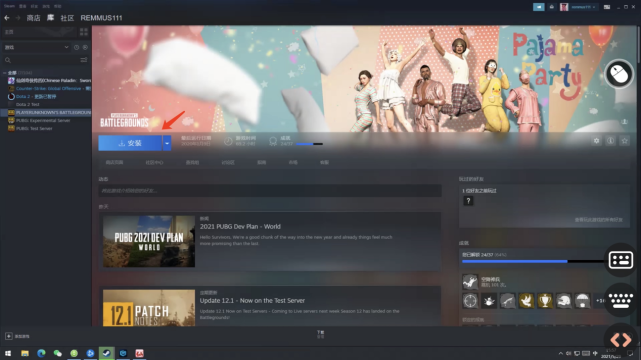Open the game settings gear icon

point(596,141)
